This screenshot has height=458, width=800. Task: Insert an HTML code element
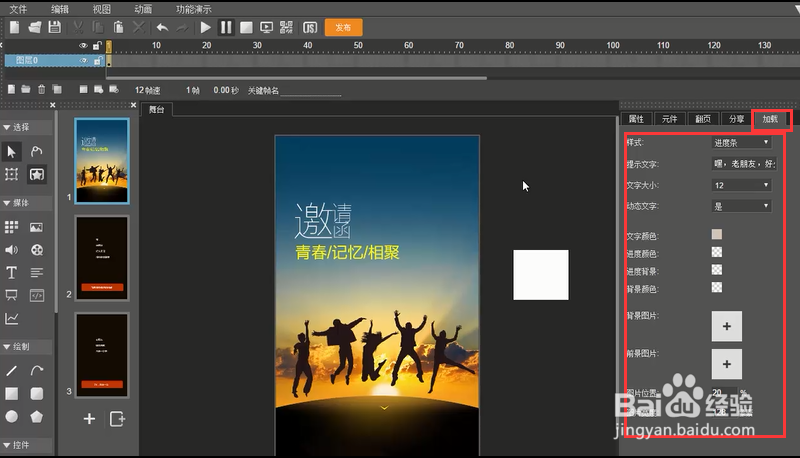[x=37, y=295]
